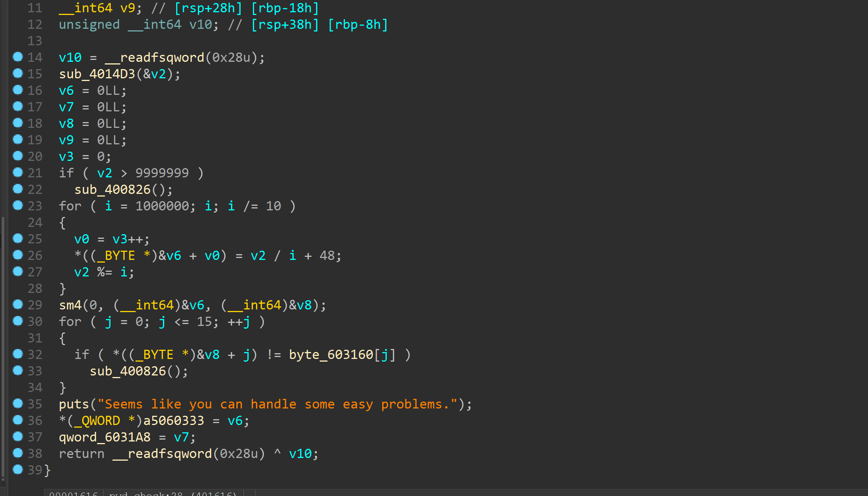Click the puts string literal text

click(277, 404)
